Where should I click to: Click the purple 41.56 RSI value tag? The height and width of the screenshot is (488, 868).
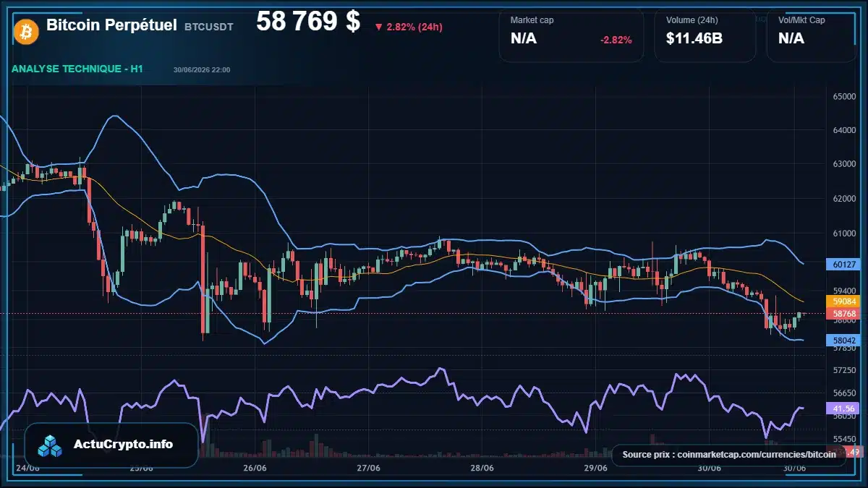(x=844, y=408)
